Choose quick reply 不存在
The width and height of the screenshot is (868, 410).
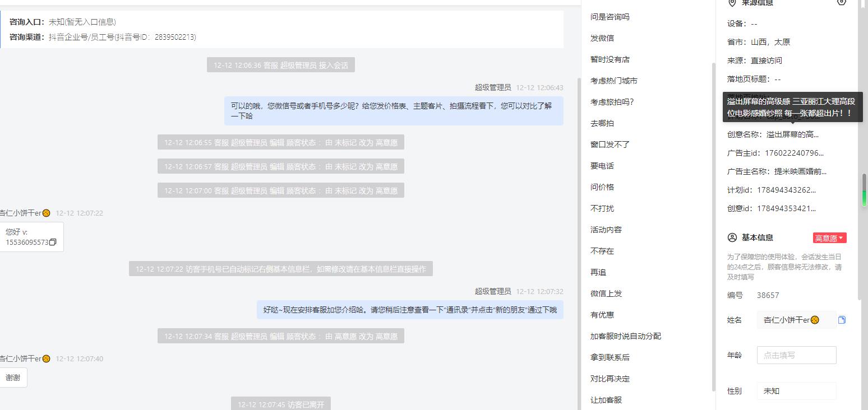[x=602, y=251]
